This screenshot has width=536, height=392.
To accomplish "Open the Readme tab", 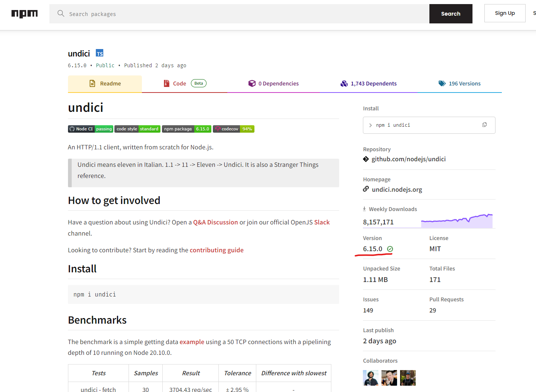I will (x=105, y=84).
